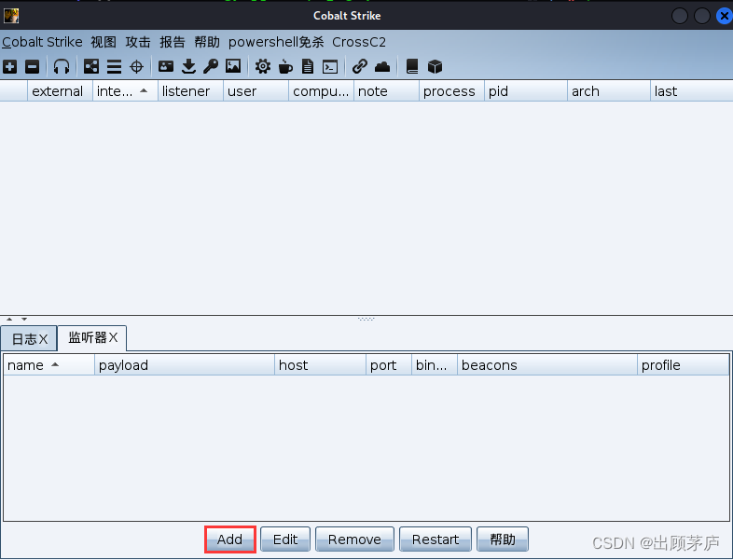This screenshot has height=560, width=733.
Task: Sort listeners by name column header
Action: (49, 364)
